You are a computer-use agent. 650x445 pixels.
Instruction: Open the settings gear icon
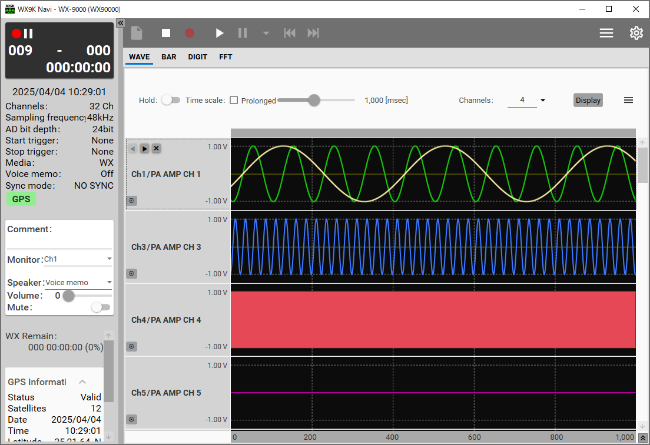pos(636,33)
